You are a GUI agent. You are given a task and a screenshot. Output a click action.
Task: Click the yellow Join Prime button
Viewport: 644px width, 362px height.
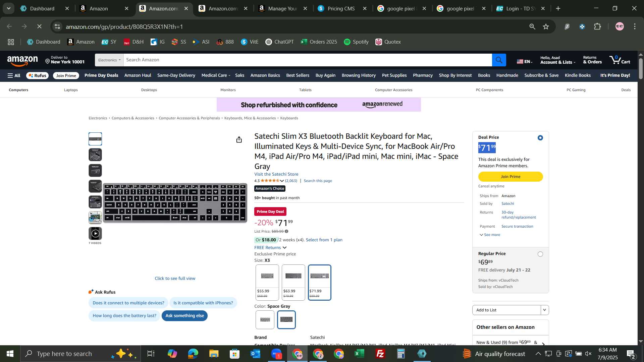[x=510, y=177]
